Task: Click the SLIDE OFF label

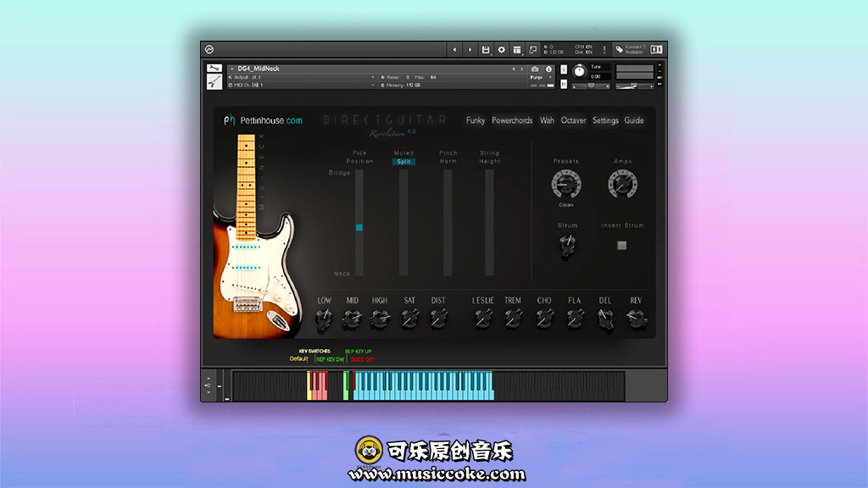Action: click(x=362, y=359)
